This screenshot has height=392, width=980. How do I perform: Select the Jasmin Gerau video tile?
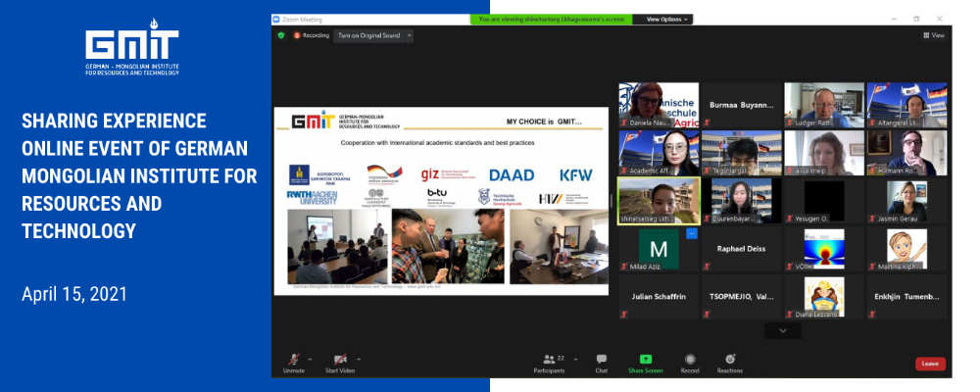pyautogui.click(x=906, y=201)
